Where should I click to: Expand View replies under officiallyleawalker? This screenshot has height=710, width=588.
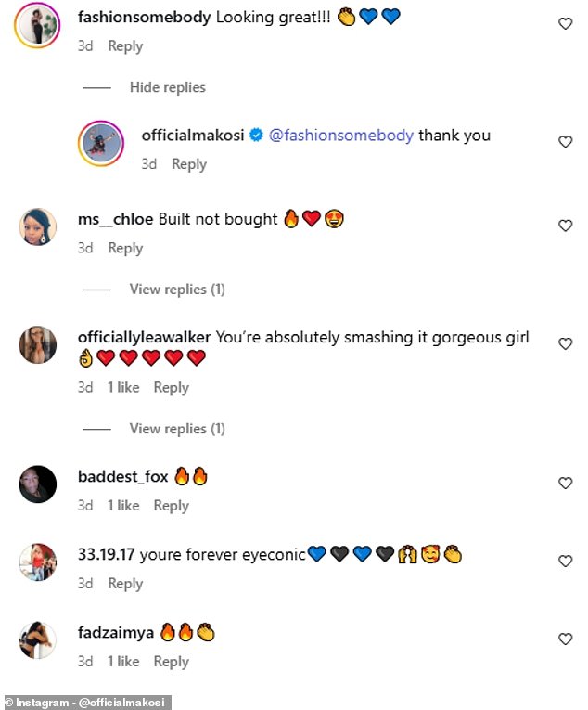177,429
